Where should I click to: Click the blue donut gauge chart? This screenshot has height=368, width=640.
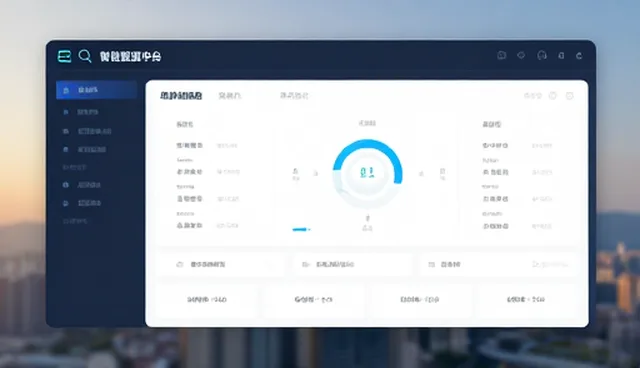tap(367, 173)
